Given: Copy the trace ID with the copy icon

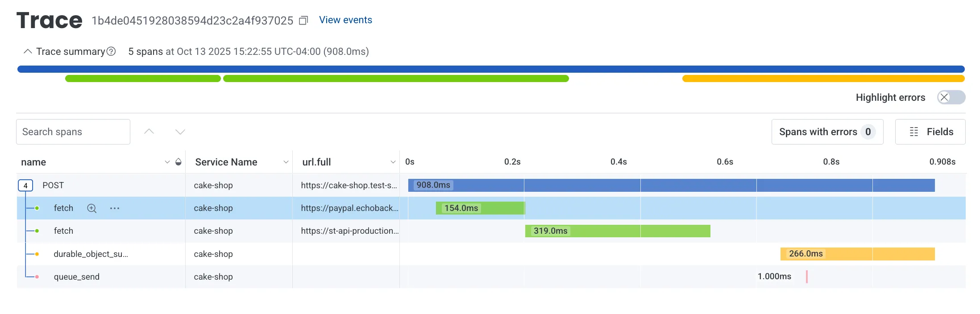Looking at the screenshot, I should (x=303, y=21).
